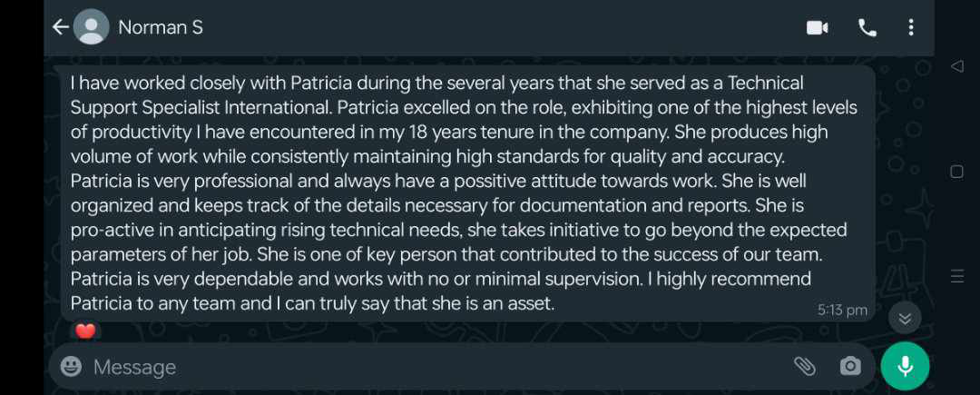Jump to latest messages with double chevron

904,318
